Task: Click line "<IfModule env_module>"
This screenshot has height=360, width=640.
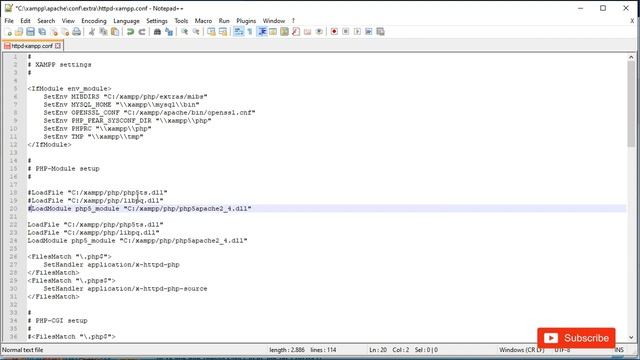Action: point(69,89)
